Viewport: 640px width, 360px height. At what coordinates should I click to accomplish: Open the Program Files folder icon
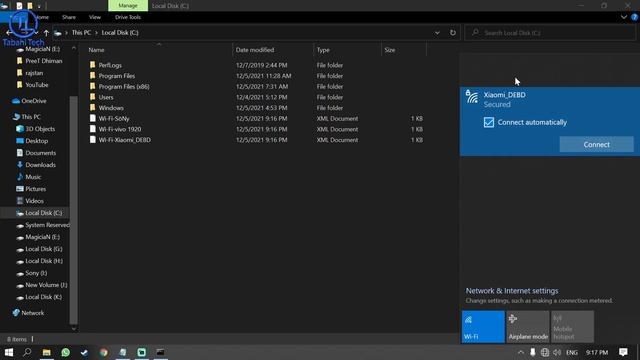93,76
